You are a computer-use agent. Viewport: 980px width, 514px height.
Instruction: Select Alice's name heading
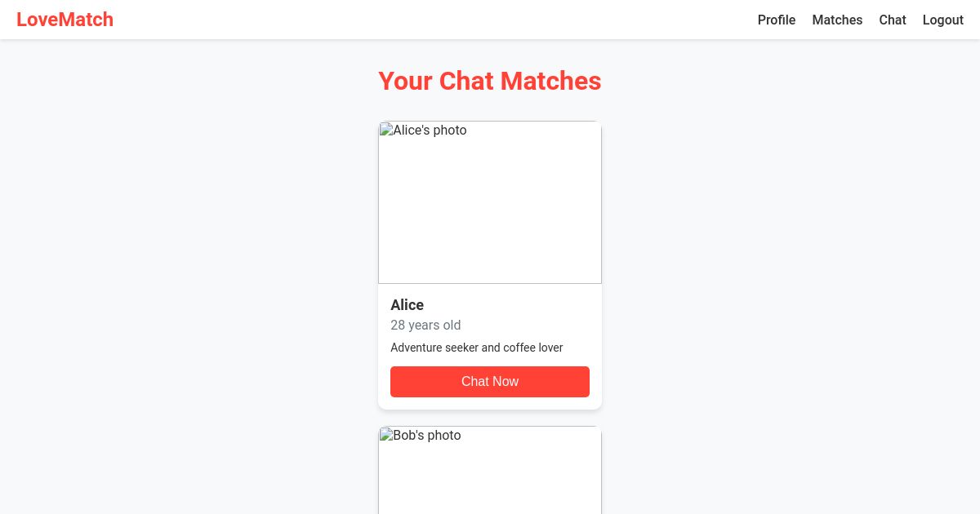(407, 304)
